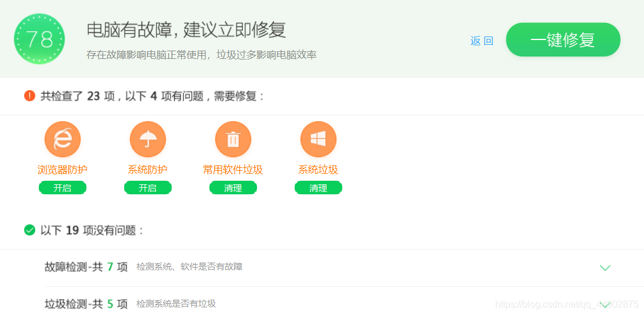The image size is (644, 315).
Task: Click the heading 电脑有故障, 建议立即修复
Action: pos(186,29)
